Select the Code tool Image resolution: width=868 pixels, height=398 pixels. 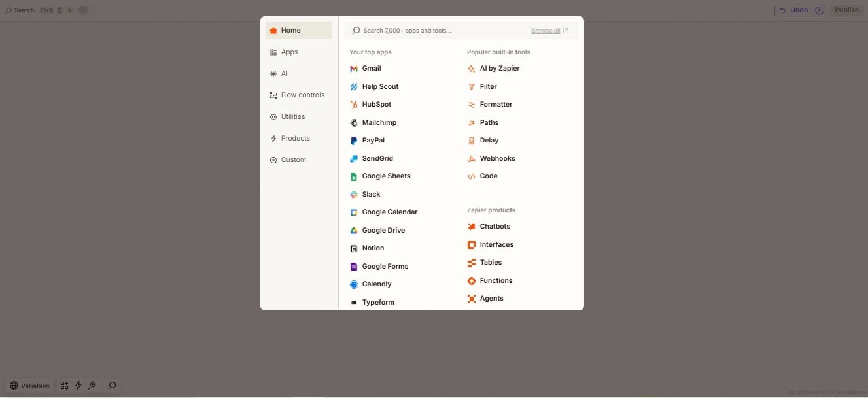click(x=487, y=176)
